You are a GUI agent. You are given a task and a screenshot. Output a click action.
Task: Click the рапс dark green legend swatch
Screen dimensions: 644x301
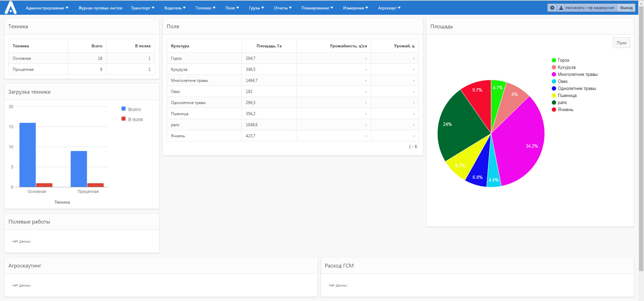[554, 103]
